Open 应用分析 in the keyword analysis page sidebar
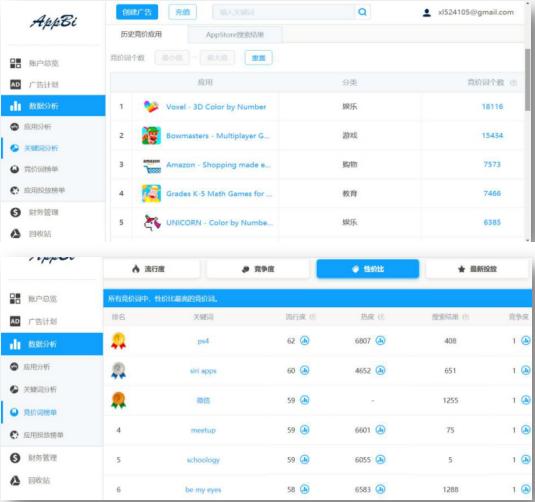 click(31, 127)
